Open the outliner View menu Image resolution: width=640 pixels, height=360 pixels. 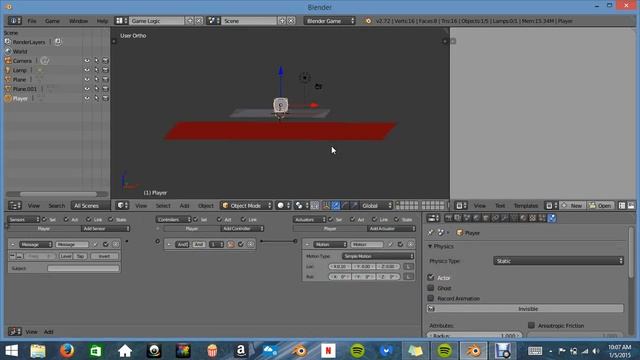[x=33, y=206]
